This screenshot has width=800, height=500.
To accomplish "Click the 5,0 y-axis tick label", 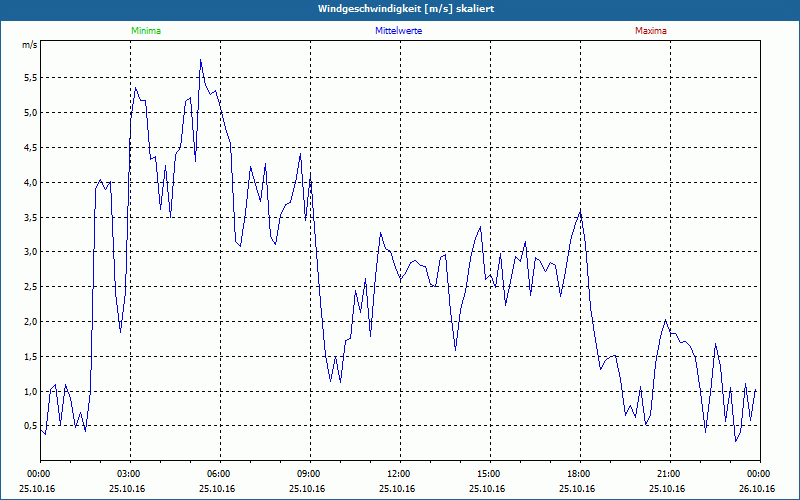I will (31, 112).
